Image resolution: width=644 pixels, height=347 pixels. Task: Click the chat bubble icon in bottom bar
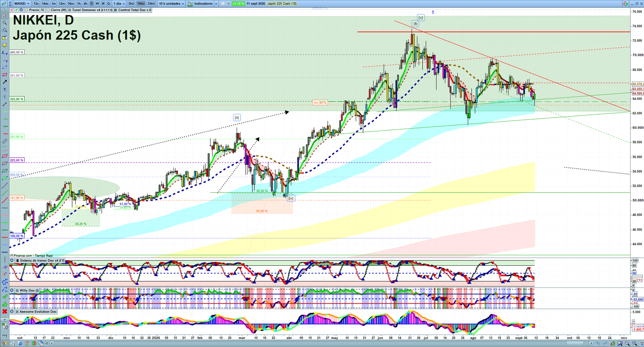pyautogui.click(x=20, y=343)
